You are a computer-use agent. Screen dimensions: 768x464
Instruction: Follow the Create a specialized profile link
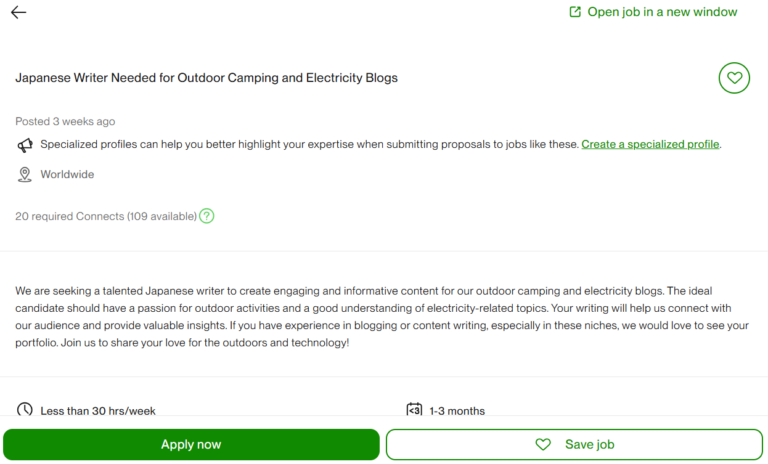point(650,144)
